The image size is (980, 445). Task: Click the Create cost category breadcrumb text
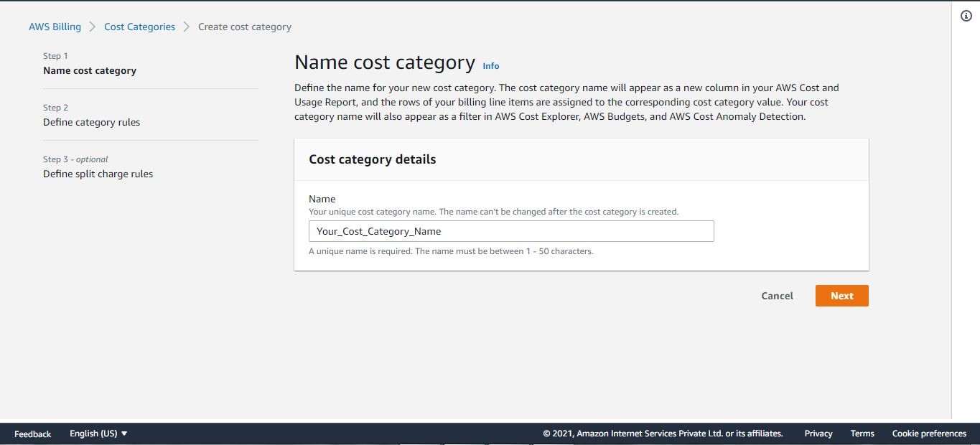coord(244,27)
